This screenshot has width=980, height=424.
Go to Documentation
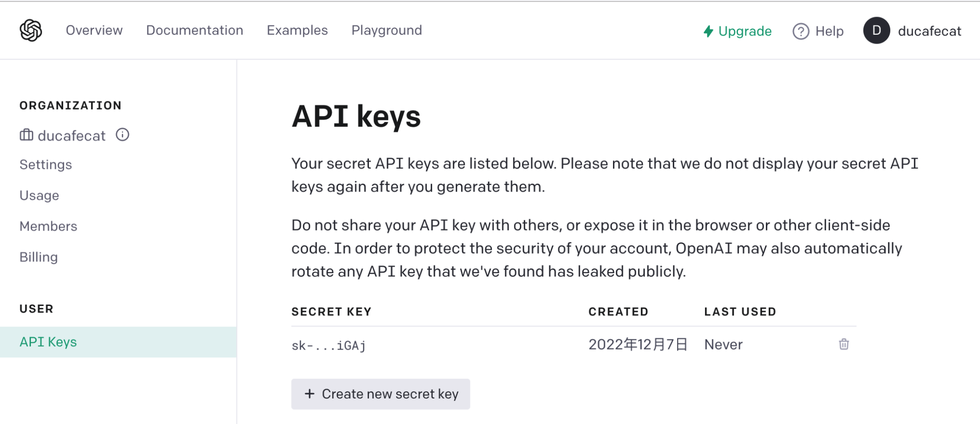pyautogui.click(x=195, y=30)
